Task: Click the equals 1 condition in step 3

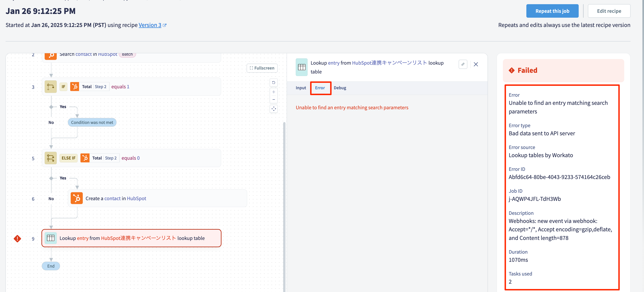Action: tap(120, 87)
